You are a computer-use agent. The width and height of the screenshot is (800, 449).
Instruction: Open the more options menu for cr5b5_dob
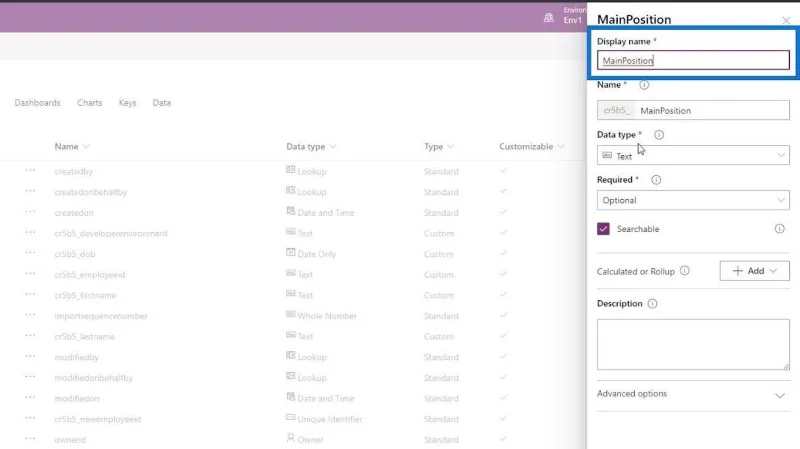pyautogui.click(x=30, y=253)
